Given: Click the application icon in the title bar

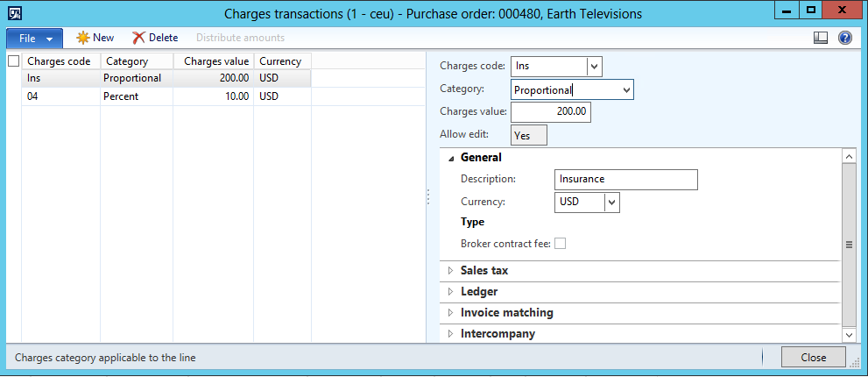Looking at the screenshot, I should point(13,13).
